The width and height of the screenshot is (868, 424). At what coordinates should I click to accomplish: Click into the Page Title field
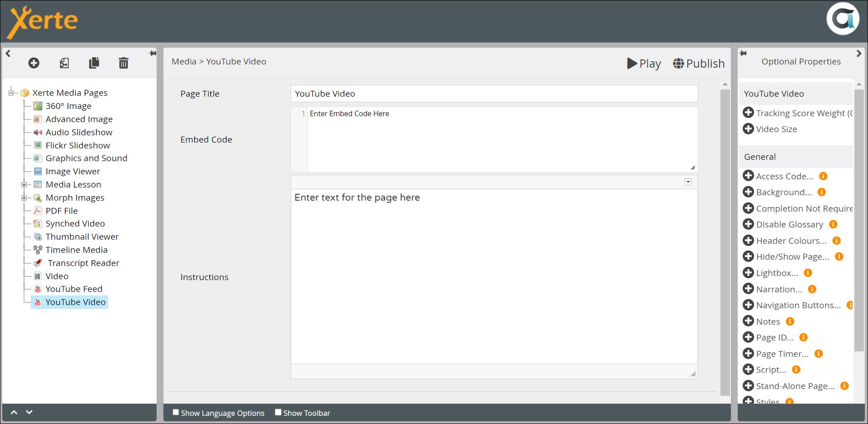(x=494, y=94)
